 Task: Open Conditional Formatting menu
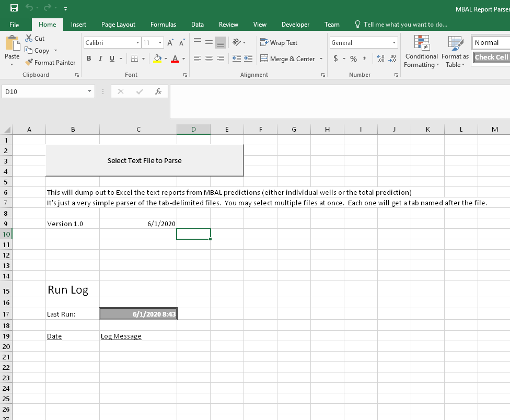(421, 52)
